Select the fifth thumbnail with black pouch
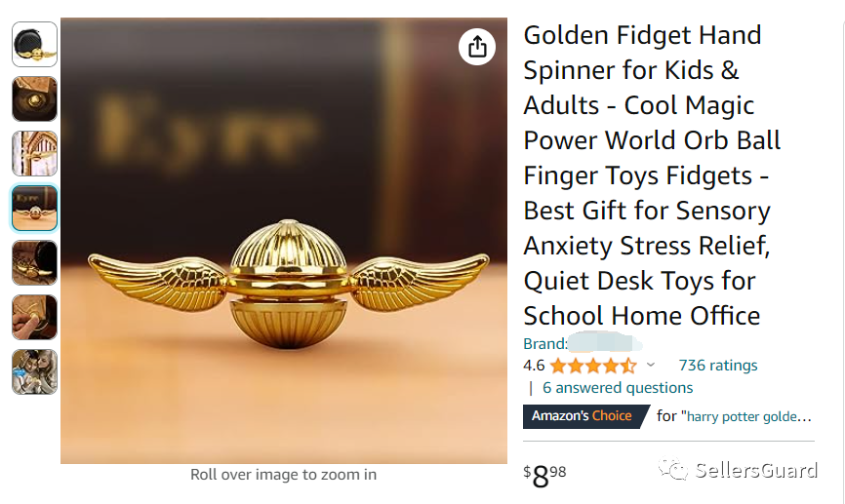The width and height of the screenshot is (845, 504). click(x=34, y=263)
